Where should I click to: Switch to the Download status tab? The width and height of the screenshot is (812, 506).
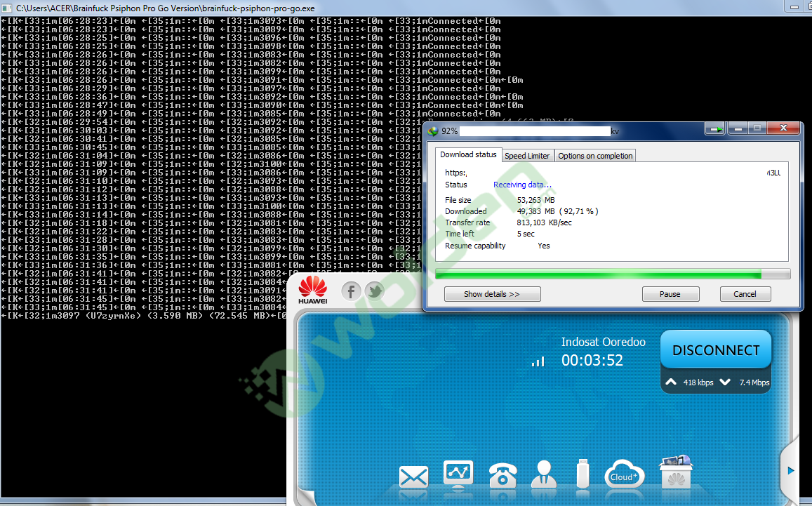[468, 154]
